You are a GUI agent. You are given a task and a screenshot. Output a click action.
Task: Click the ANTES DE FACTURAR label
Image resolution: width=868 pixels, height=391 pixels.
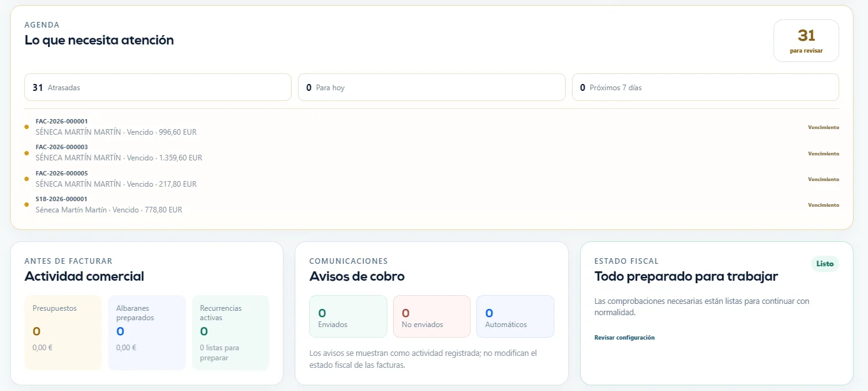point(69,261)
